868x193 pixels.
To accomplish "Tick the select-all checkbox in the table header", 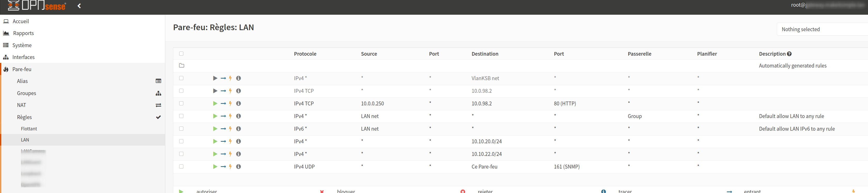I will coord(181,54).
